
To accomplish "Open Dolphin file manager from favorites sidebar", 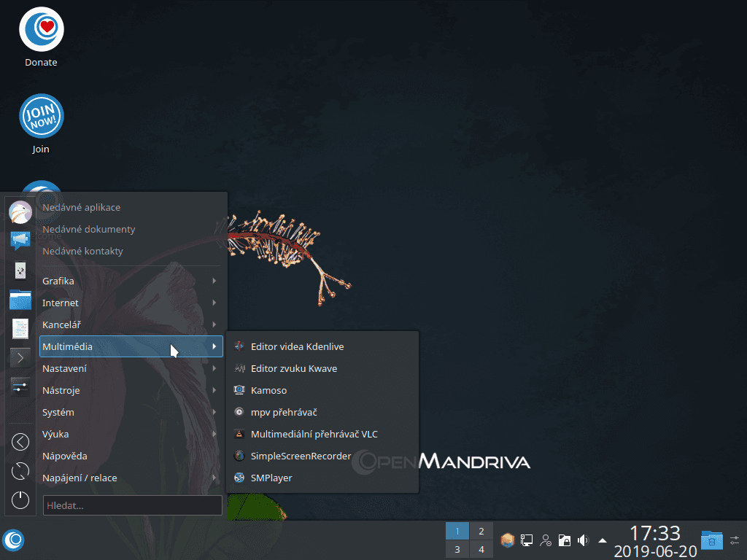I will click(20, 300).
